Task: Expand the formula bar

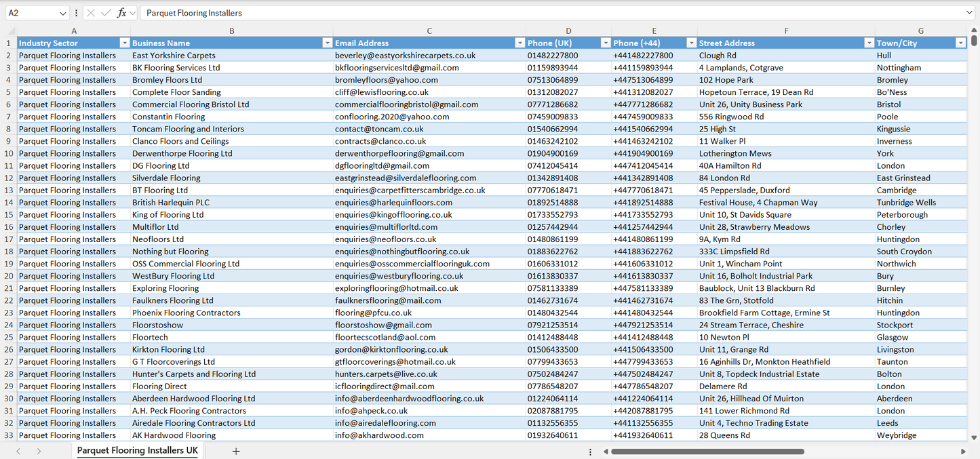Action: point(969,13)
